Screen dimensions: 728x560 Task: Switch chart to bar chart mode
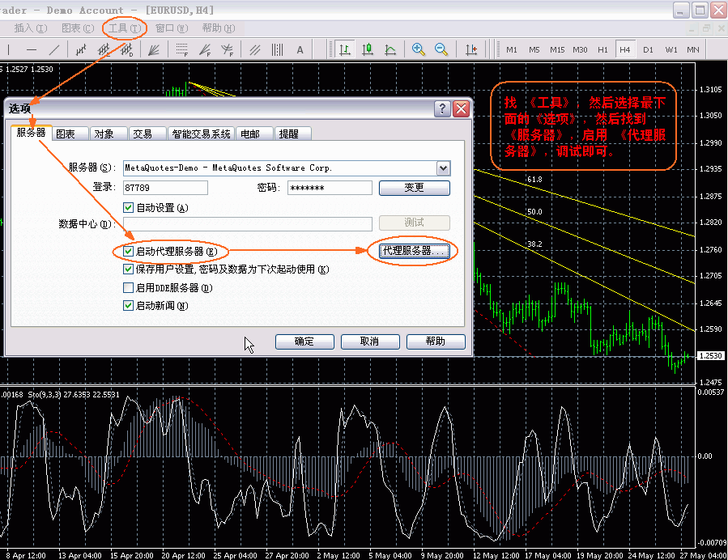tap(344, 49)
